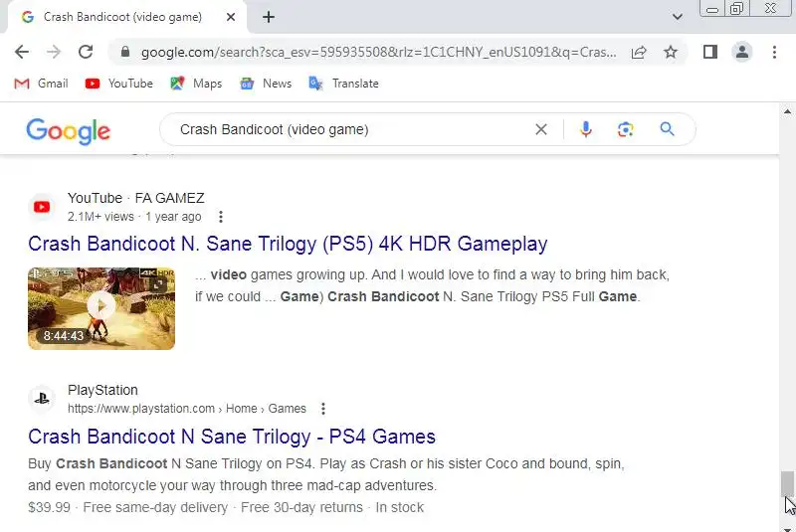
Task: Open the side panel
Action: (x=710, y=52)
